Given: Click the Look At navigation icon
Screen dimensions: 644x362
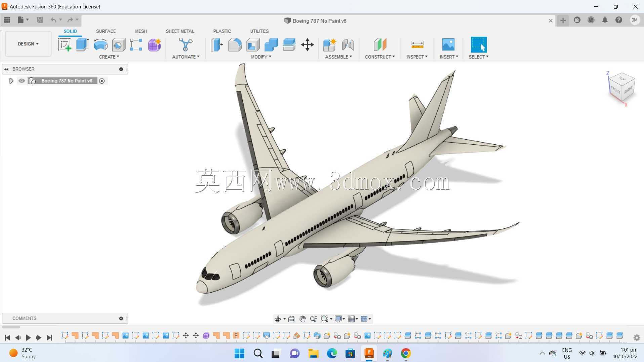Looking at the screenshot, I should point(291,319).
